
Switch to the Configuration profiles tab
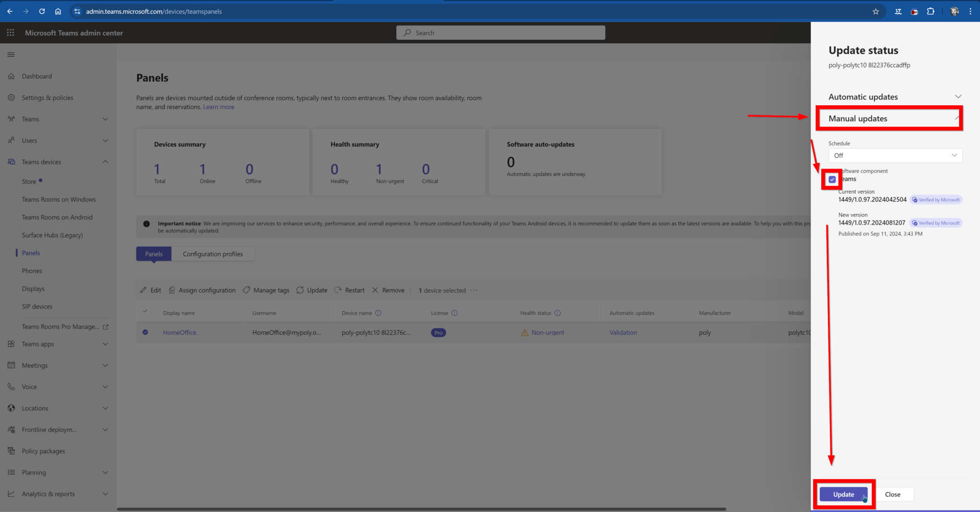click(x=212, y=253)
